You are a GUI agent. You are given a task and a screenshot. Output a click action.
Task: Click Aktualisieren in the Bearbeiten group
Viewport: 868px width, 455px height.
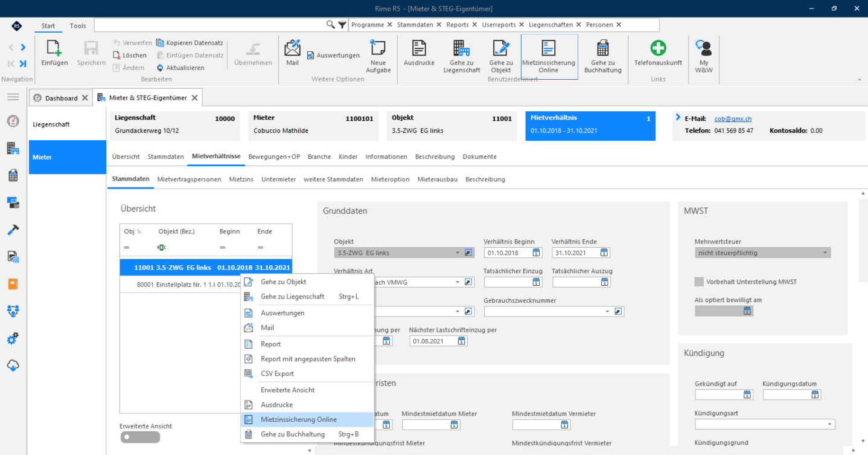[x=180, y=68]
